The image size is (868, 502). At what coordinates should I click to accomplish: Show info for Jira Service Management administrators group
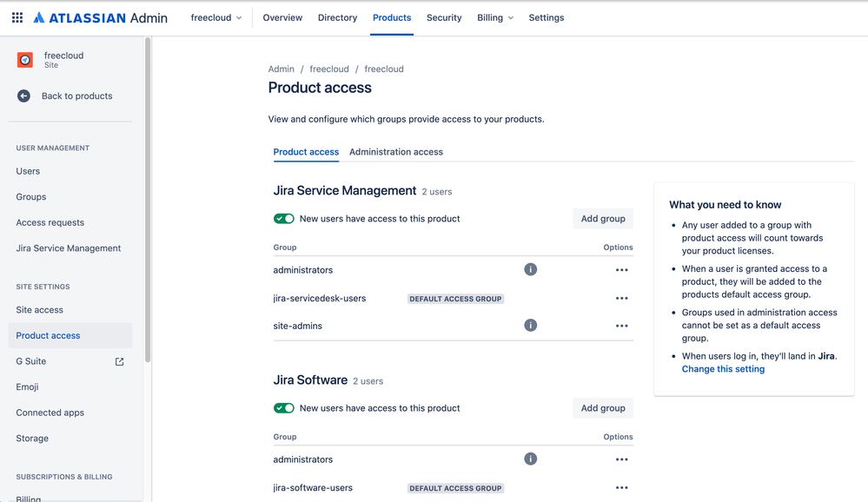pos(530,269)
